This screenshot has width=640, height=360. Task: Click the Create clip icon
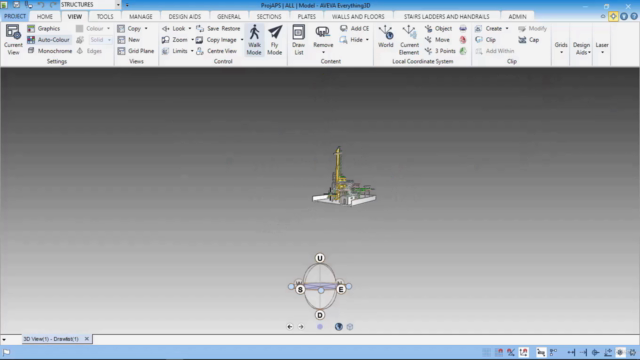(x=479, y=29)
